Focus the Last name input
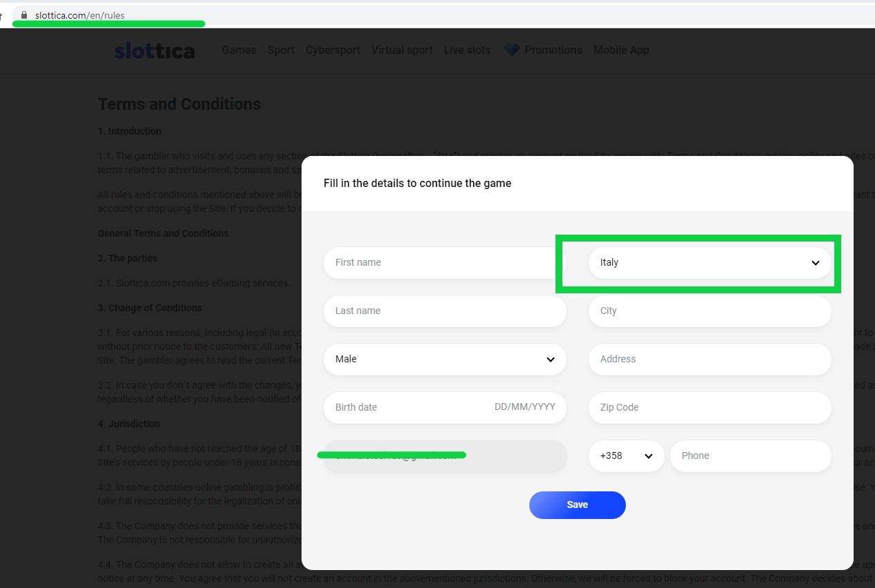The width and height of the screenshot is (875, 588). (x=444, y=311)
